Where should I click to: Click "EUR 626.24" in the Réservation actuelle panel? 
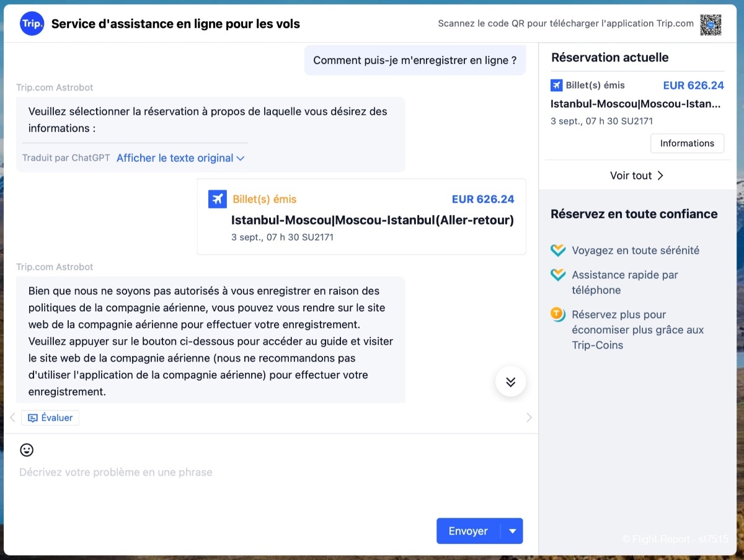(694, 86)
